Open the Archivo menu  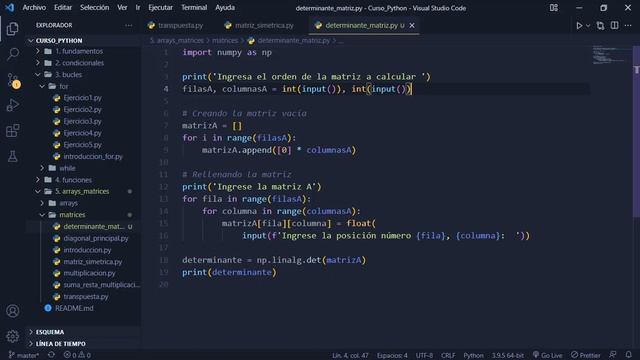34,8
